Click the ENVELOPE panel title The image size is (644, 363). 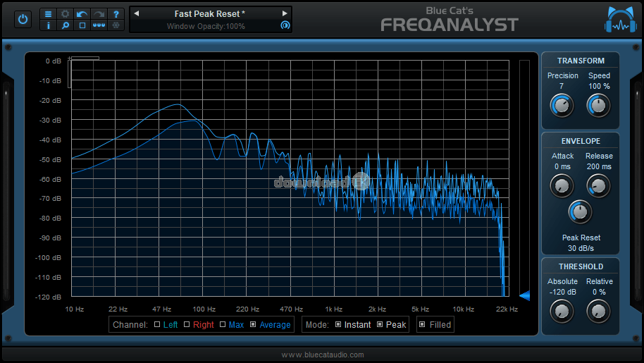coord(581,141)
